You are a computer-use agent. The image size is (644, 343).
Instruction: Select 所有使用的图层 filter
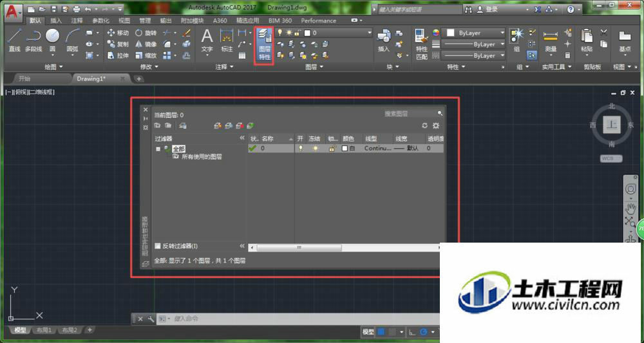coord(201,157)
